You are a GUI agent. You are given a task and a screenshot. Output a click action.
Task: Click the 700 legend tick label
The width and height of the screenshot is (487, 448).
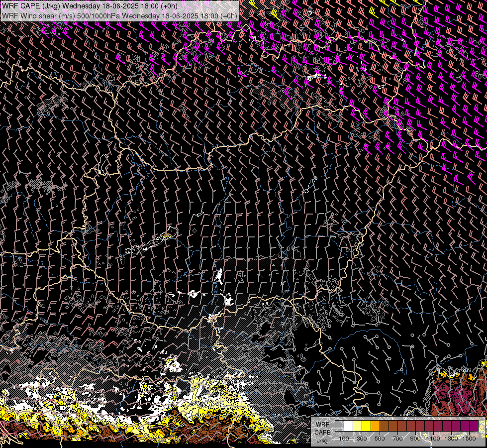(397, 439)
